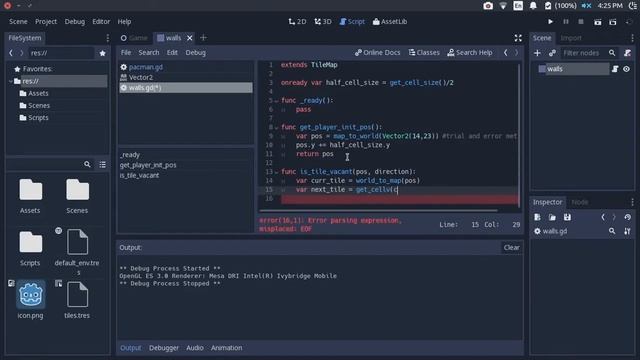
Task: Toggle file list view mode
Action: coord(102,164)
